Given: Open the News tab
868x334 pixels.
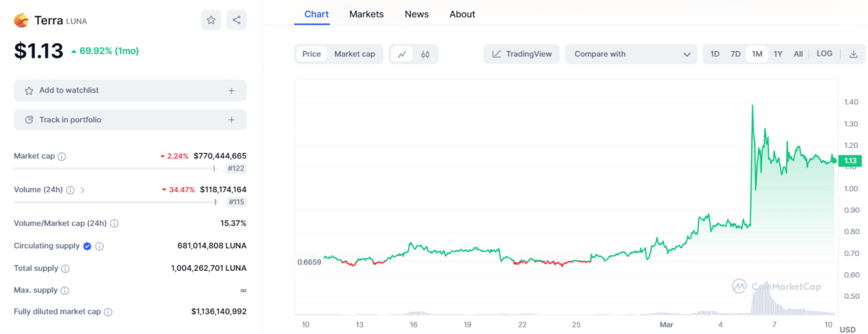Looking at the screenshot, I should (416, 14).
